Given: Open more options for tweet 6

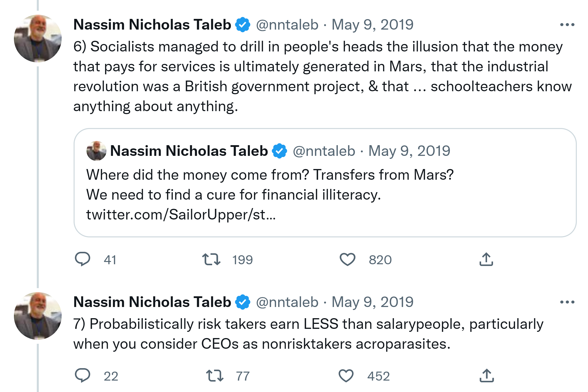Looking at the screenshot, I should (x=567, y=25).
